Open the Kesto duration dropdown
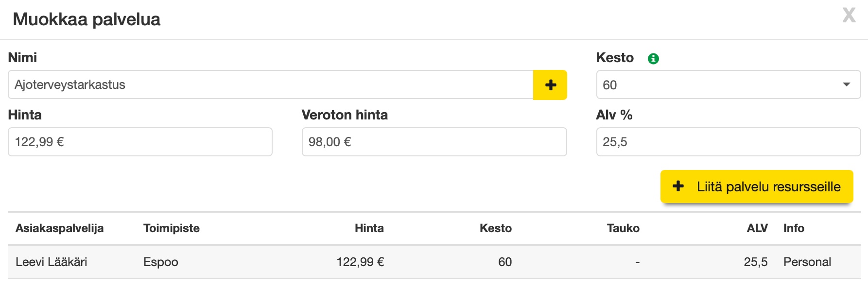The image size is (868, 303). [728, 85]
